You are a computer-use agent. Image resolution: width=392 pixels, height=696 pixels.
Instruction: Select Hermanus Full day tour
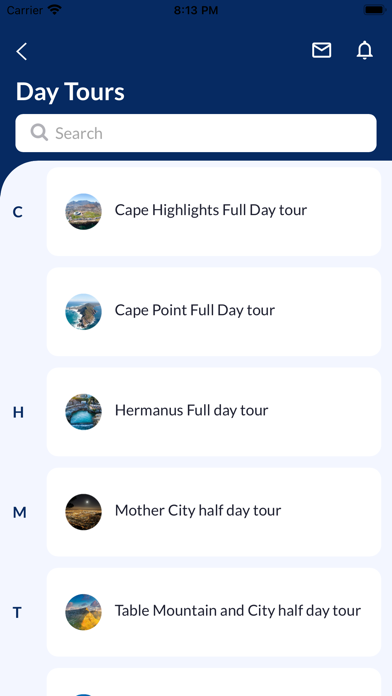point(214,412)
